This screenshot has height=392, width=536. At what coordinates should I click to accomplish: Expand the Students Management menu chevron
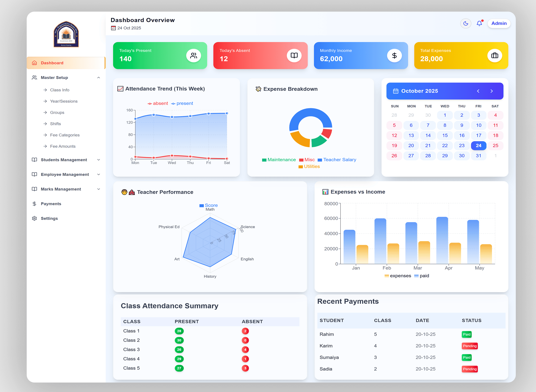pyautogui.click(x=99, y=160)
